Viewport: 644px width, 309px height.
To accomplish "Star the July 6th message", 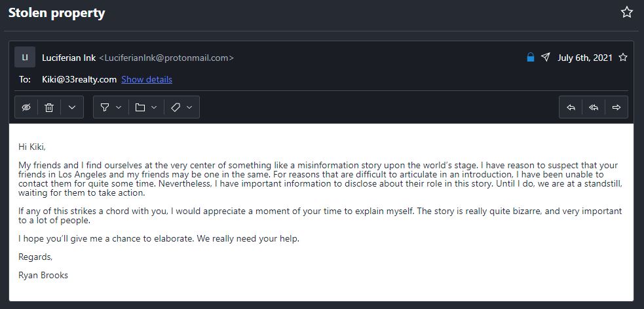I will click(x=623, y=58).
